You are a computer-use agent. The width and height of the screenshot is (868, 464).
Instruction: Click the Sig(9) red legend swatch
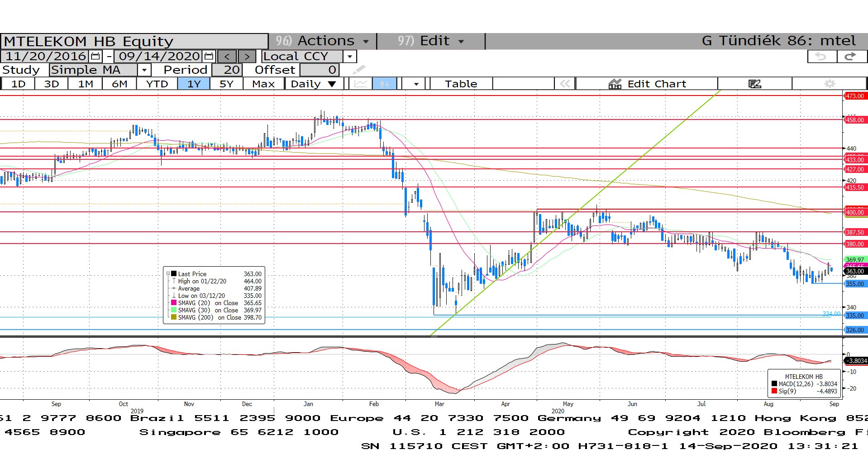pos(774,391)
